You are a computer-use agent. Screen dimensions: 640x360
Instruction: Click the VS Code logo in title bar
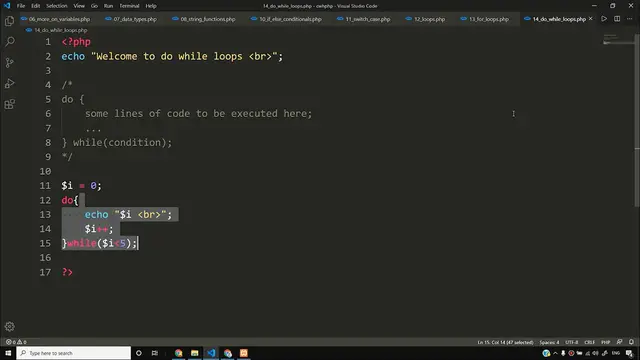click(x=7, y=6)
